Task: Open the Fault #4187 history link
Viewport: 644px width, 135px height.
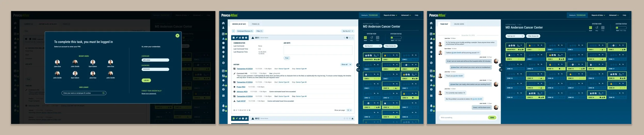Action: 241,101
